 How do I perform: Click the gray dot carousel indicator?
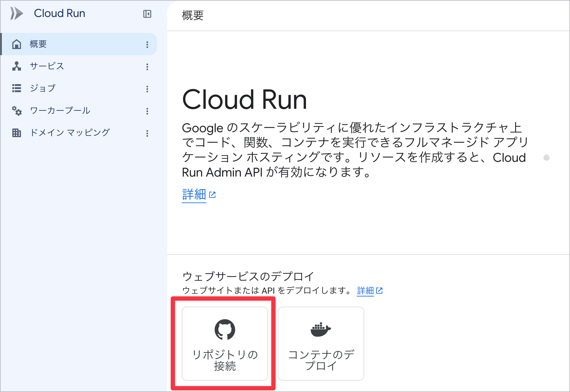coord(547,158)
